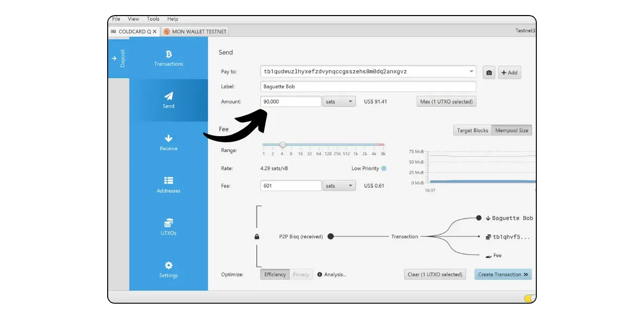Image resolution: width=644 pixels, height=319 pixels.
Task: Click the lock icon beside inputs diagram
Action: point(257,237)
